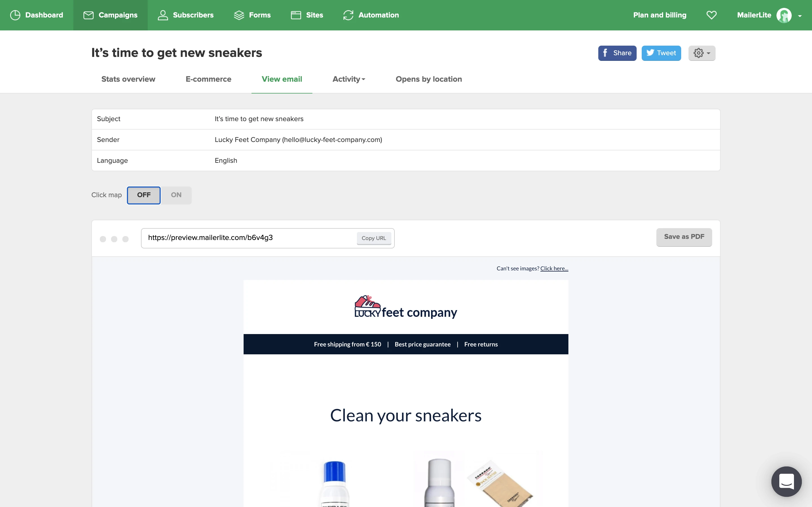The width and height of the screenshot is (812, 507).
Task: Click the heart icon in top bar
Action: click(x=711, y=15)
